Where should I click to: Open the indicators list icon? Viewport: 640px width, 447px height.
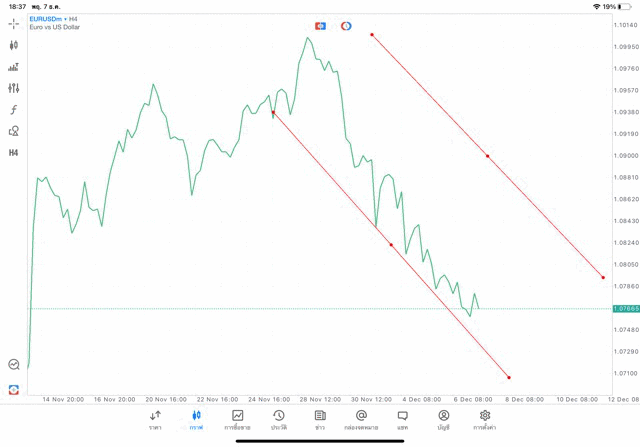(x=13, y=67)
